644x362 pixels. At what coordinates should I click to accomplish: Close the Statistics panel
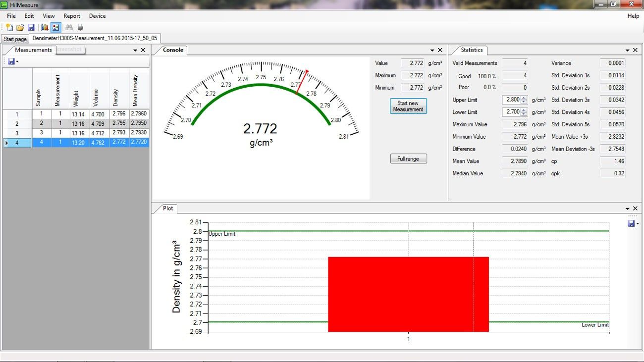635,51
